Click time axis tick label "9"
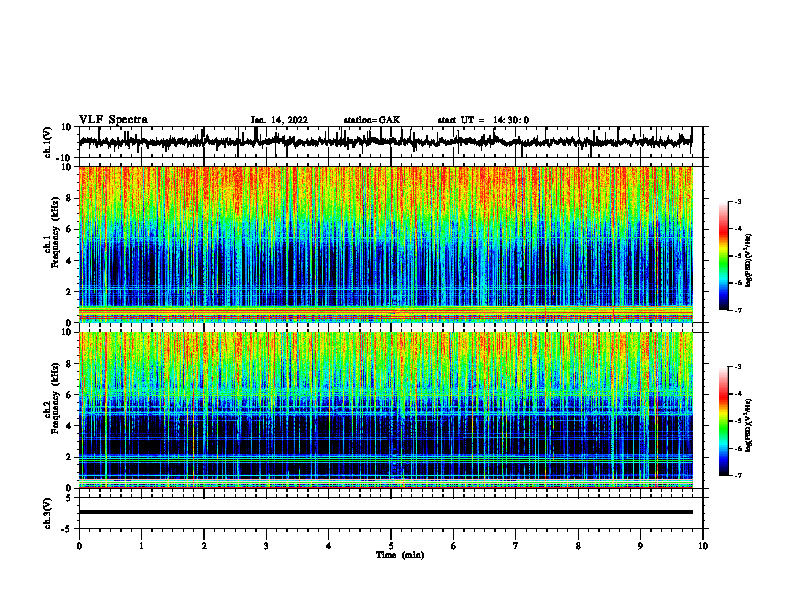The image size is (792, 612). [x=640, y=546]
